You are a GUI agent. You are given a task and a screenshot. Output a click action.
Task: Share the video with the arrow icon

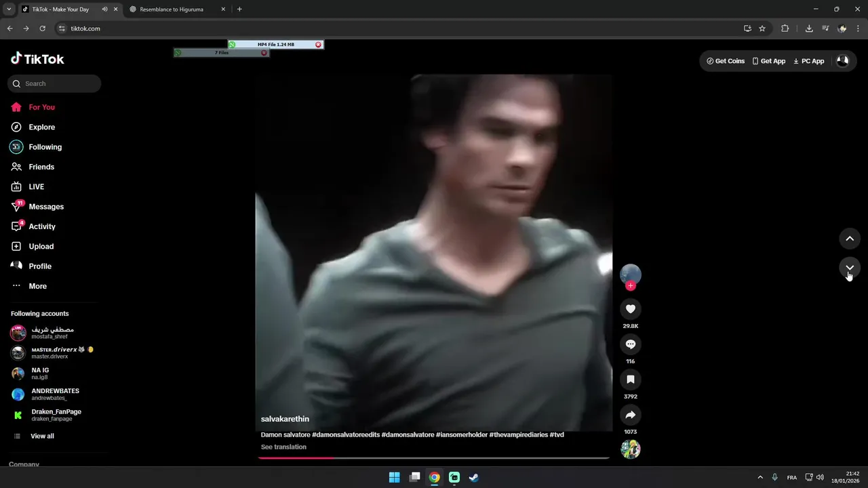631,415
